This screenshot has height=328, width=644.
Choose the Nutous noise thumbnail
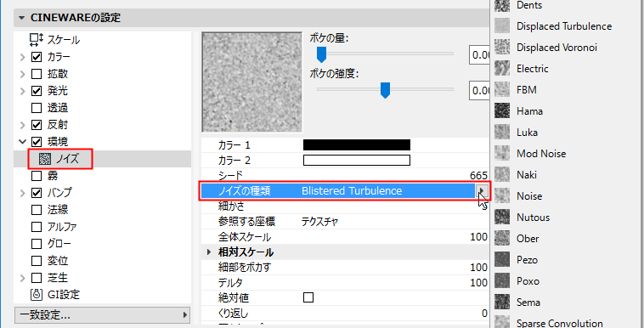click(x=502, y=217)
